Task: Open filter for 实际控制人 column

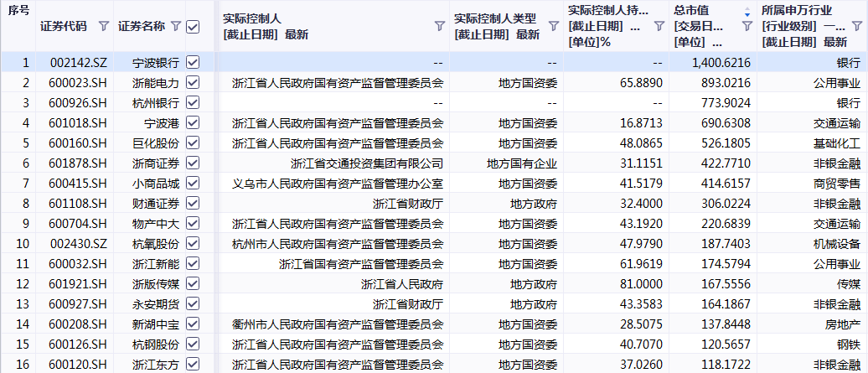Action: click(440, 26)
